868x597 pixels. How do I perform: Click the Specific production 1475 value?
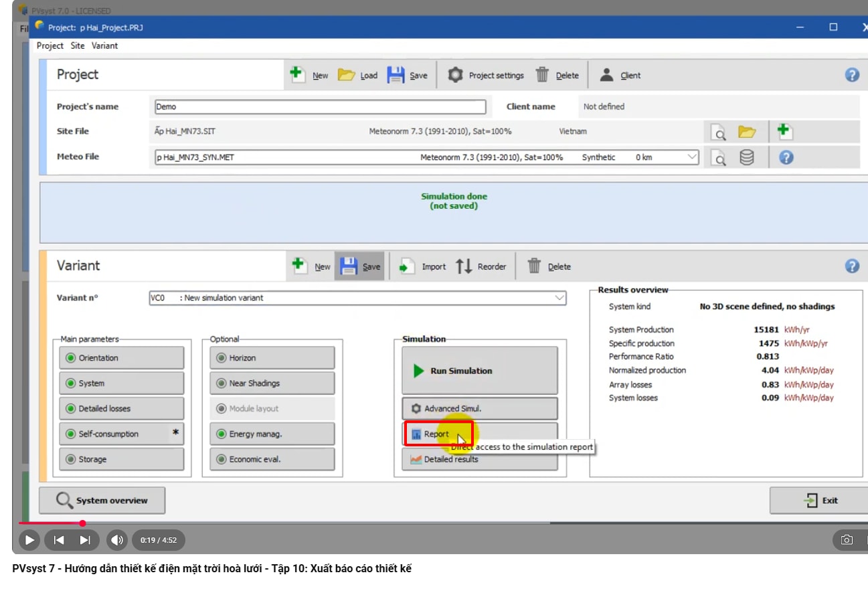pos(769,343)
